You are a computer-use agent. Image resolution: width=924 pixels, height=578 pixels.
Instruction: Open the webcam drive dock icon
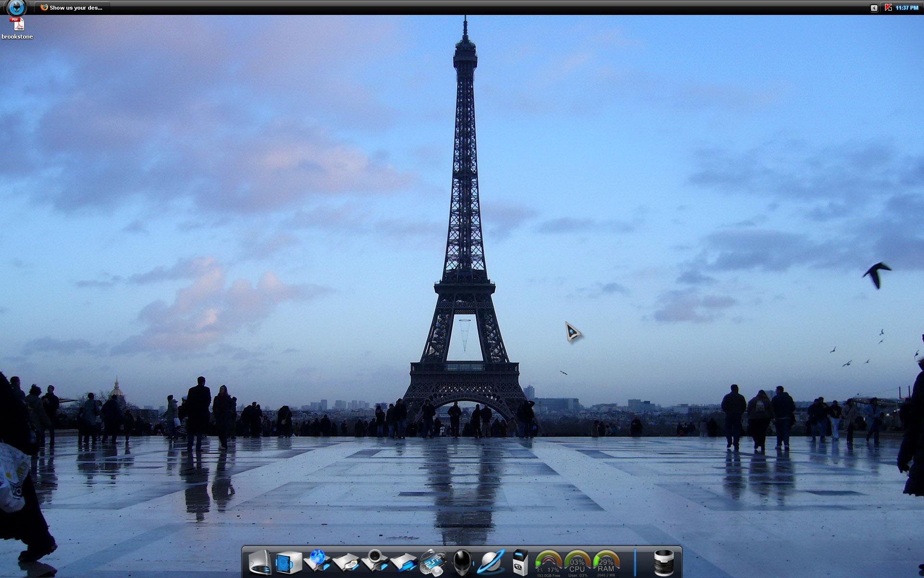click(375, 561)
